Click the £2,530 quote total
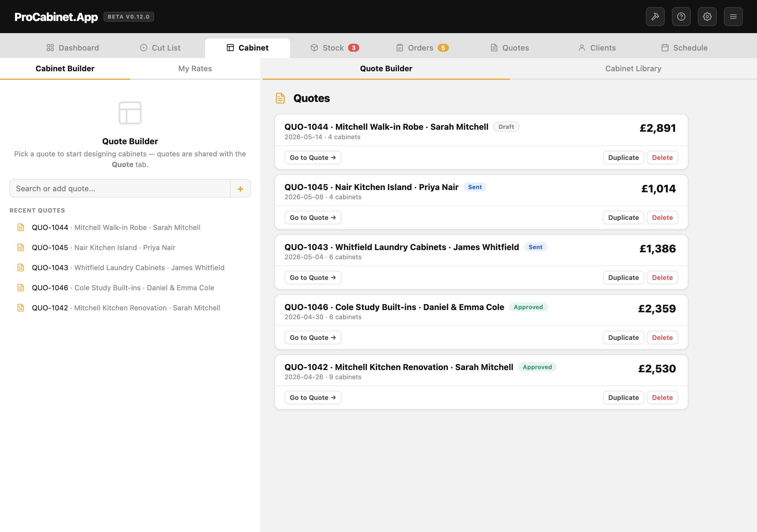This screenshot has height=532, width=757. [x=657, y=369]
